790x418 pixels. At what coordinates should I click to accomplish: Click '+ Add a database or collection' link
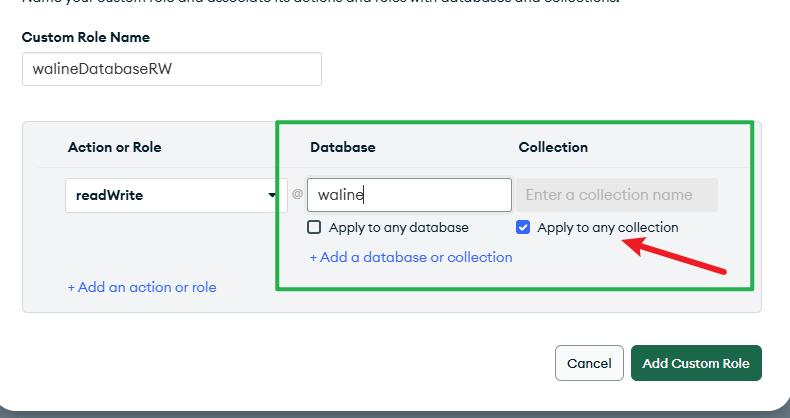[411, 257]
